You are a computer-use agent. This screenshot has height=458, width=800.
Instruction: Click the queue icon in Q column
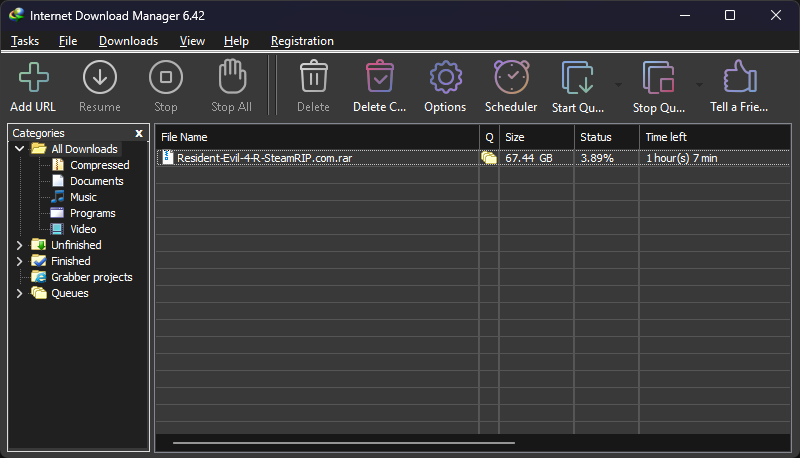(489, 158)
